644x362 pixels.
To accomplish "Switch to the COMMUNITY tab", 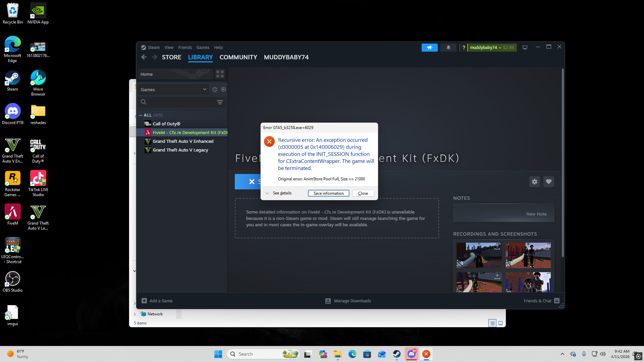I will point(238,57).
